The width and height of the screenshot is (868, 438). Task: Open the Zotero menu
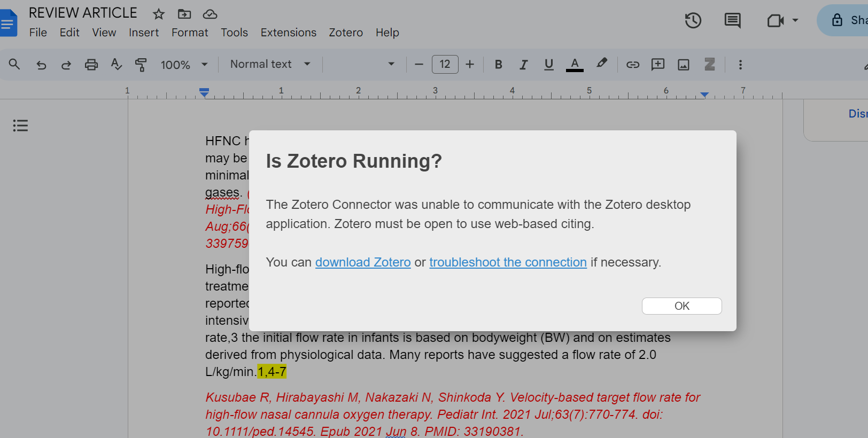click(x=346, y=33)
